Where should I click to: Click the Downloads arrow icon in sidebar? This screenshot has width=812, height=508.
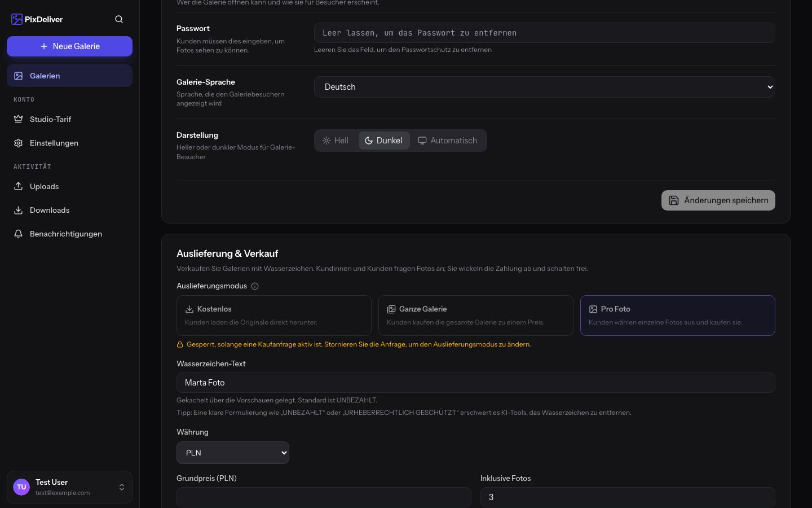tap(19, 210)
